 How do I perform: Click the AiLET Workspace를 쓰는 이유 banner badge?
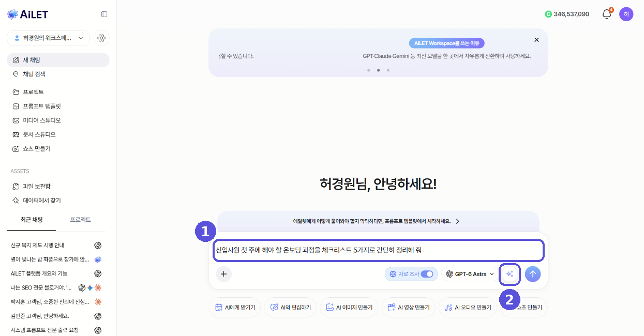(446, 43)
